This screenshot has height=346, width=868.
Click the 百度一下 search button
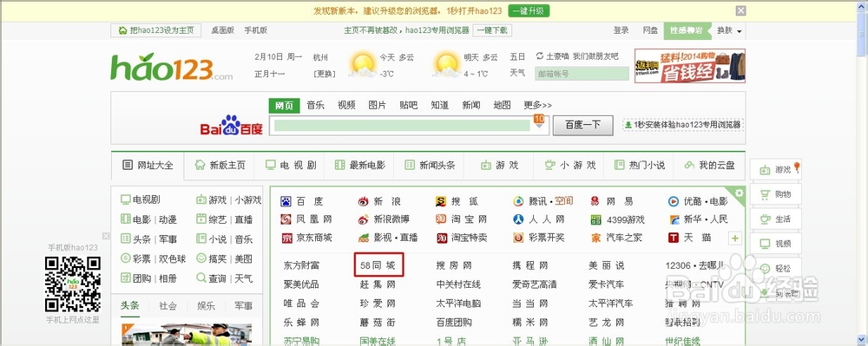click(583, 126)
